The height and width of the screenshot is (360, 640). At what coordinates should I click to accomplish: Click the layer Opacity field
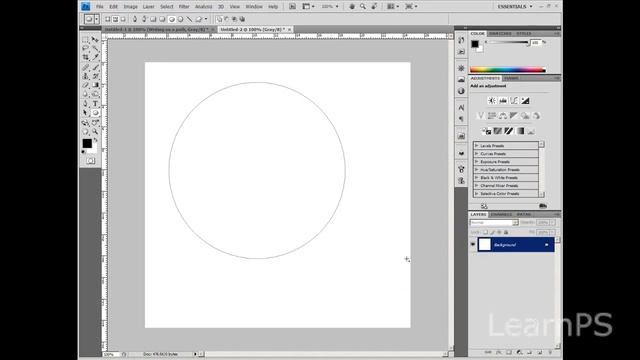click(x=543, y=222)
